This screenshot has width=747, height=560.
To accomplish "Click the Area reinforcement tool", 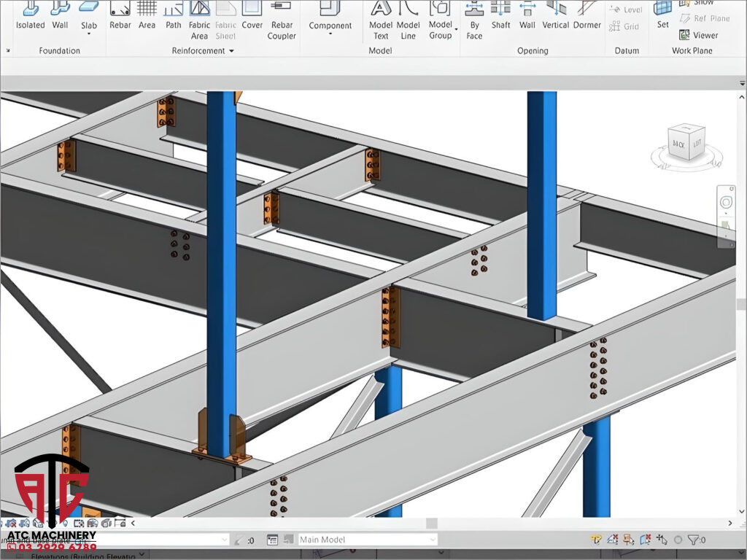I will point(147,16).
